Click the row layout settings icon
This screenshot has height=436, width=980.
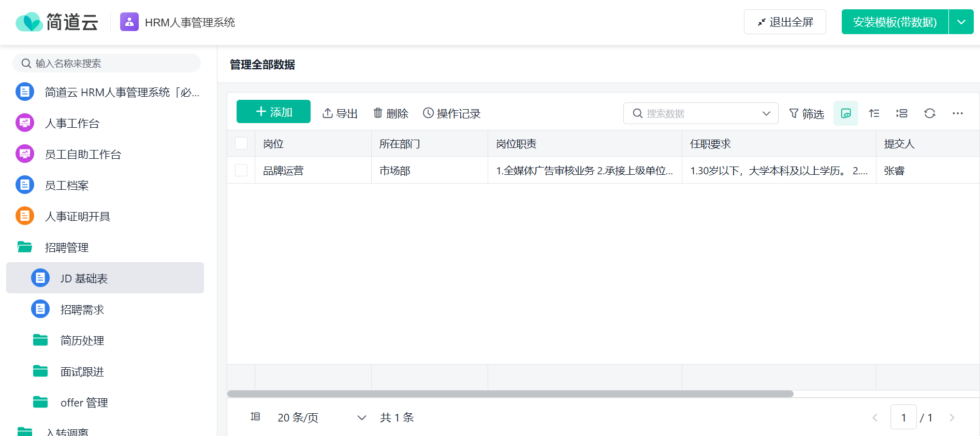pos(902,113)
